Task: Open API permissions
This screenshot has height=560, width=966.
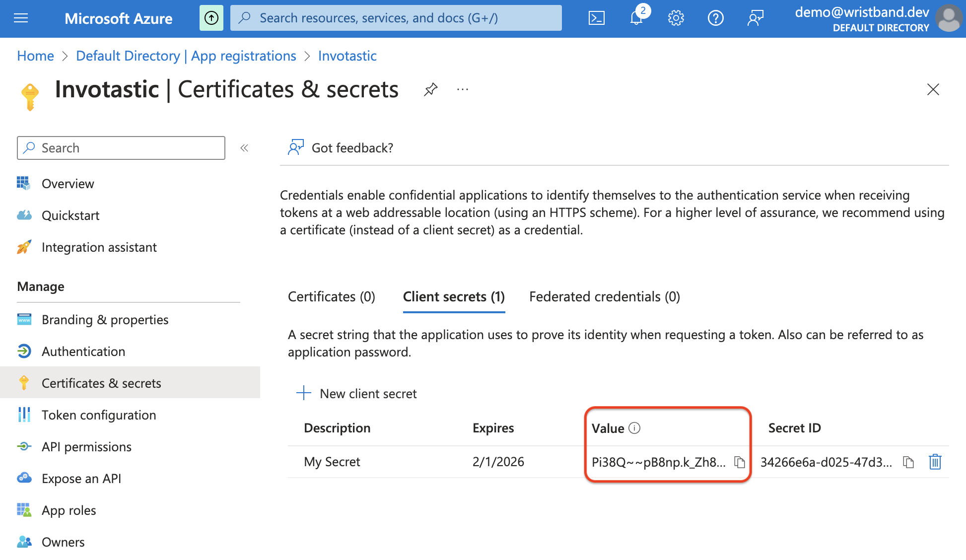Action: pos(86,447)
